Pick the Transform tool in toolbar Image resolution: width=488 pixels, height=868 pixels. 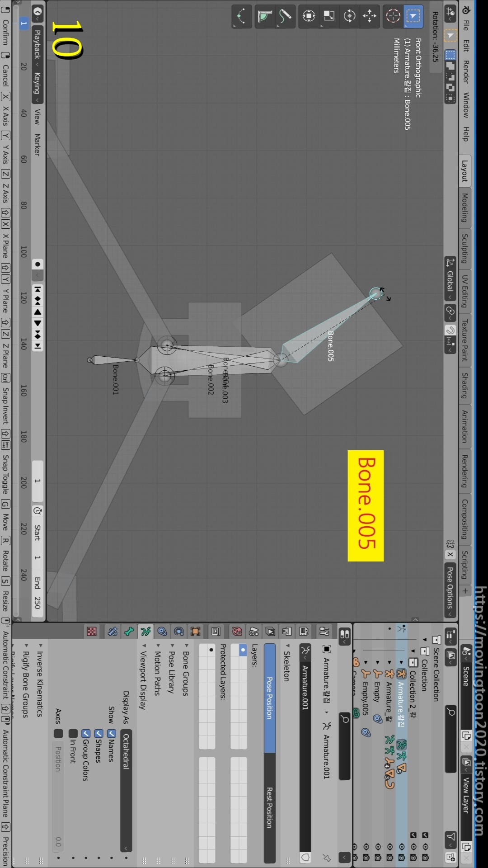[x=309, y=16]
